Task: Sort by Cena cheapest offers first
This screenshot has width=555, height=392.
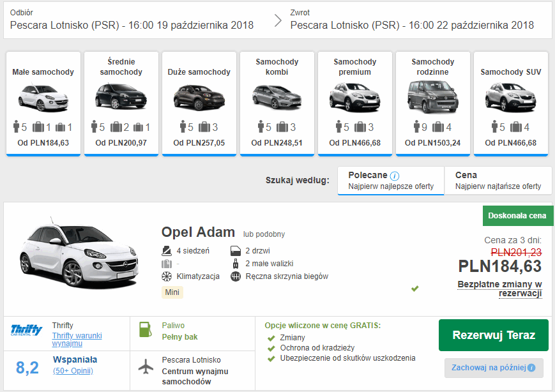Action: (x=498, y=181)
